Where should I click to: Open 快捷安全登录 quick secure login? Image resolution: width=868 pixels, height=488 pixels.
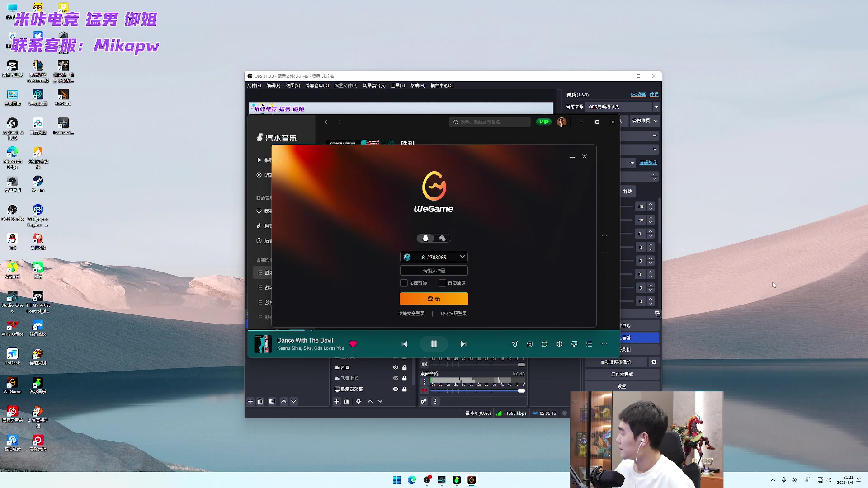[411, 314]
